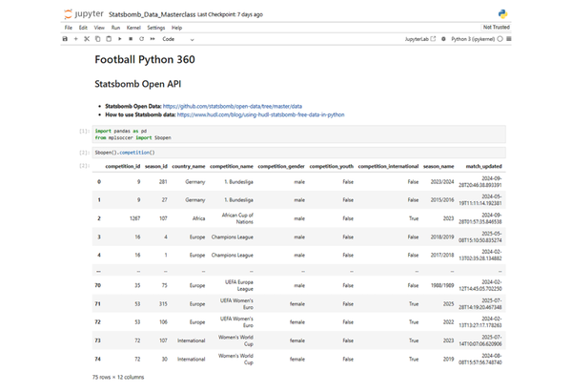Open the notebook in JupyterLab
572x392 pixels.
coord(419,39)
